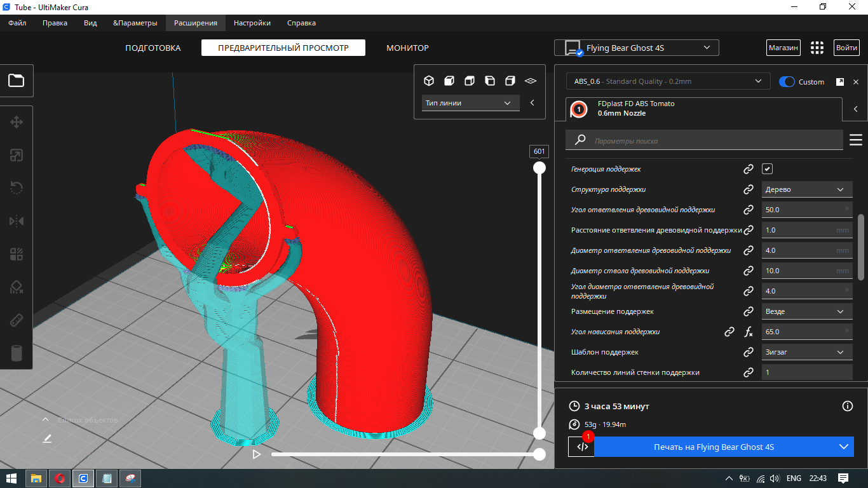Select the Scale tool in left toolbar

tap(17, 155)
